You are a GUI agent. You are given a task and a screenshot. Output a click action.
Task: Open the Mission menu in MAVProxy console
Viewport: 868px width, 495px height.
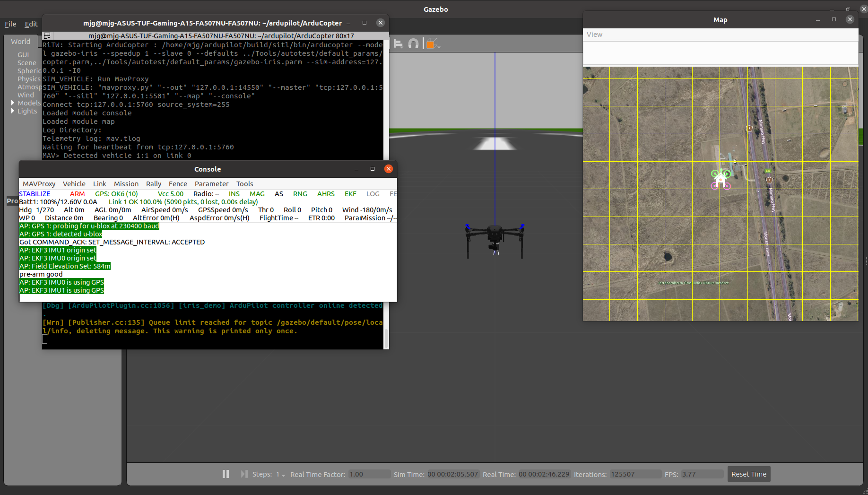126,184
